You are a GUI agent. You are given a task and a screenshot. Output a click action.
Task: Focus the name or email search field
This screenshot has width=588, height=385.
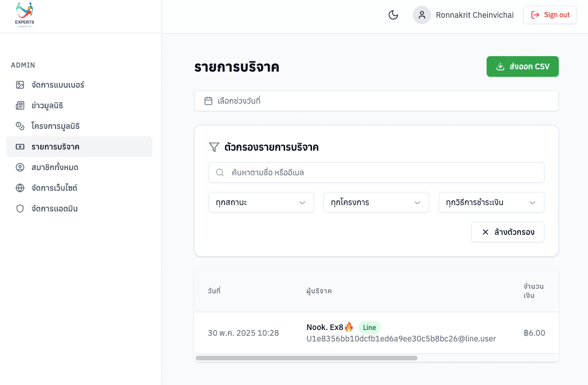click(x=376, y=172)
